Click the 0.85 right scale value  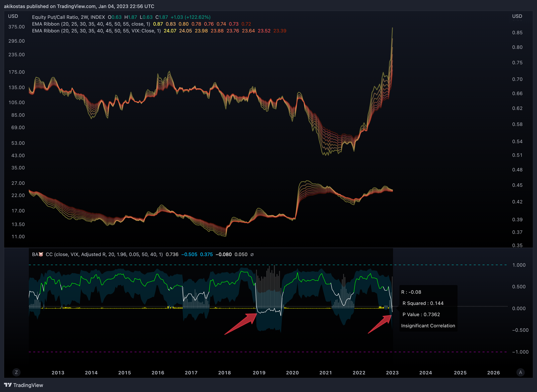(x=517, y=32)
